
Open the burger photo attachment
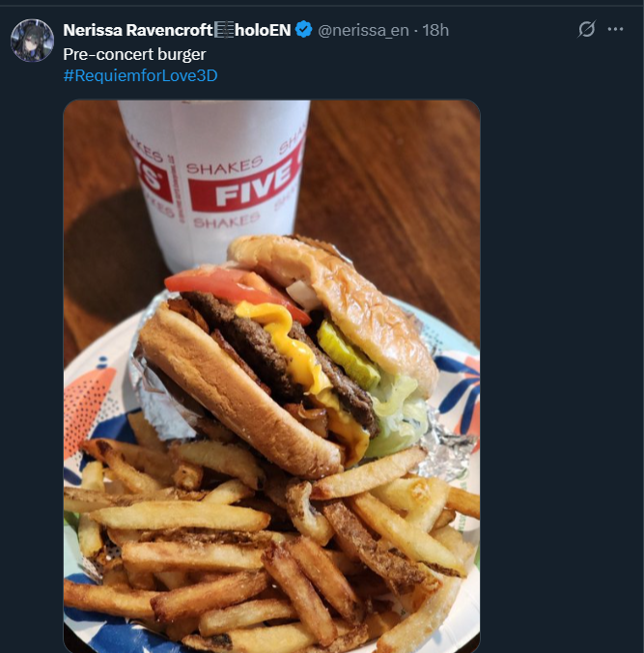[x=272, y=376]
